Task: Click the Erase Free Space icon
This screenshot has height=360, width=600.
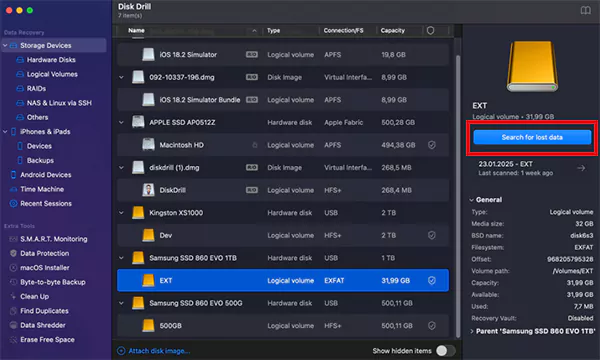Action: coord(13,340)
